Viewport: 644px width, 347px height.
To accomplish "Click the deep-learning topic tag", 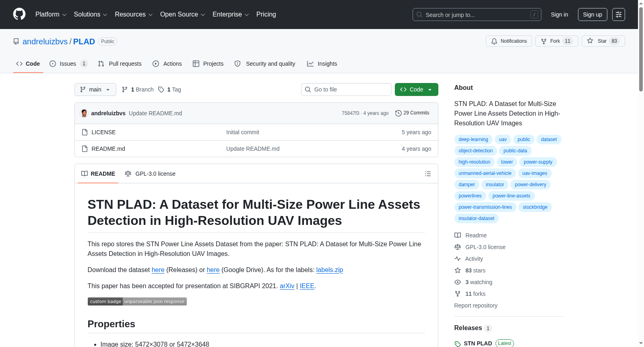I will [473, 139].
